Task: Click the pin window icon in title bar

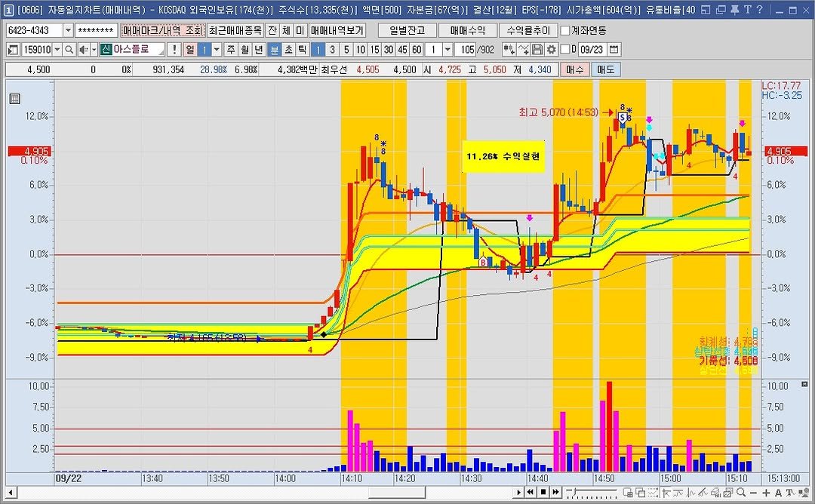Action: pos(736,9)
